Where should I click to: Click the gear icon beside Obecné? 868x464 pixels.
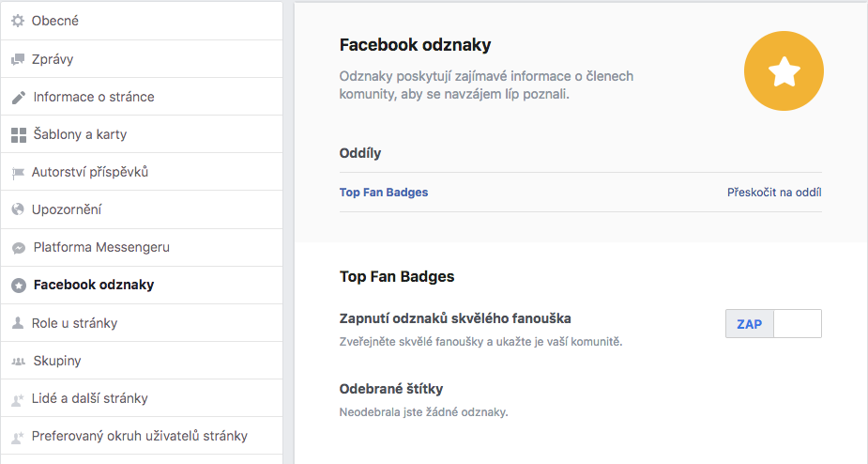[18, 21]
